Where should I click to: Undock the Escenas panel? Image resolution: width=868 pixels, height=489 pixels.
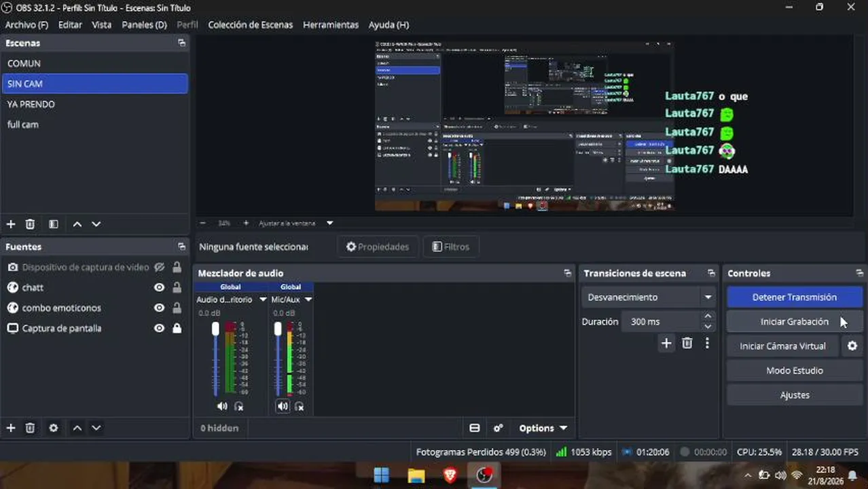[x=181, y=43]
